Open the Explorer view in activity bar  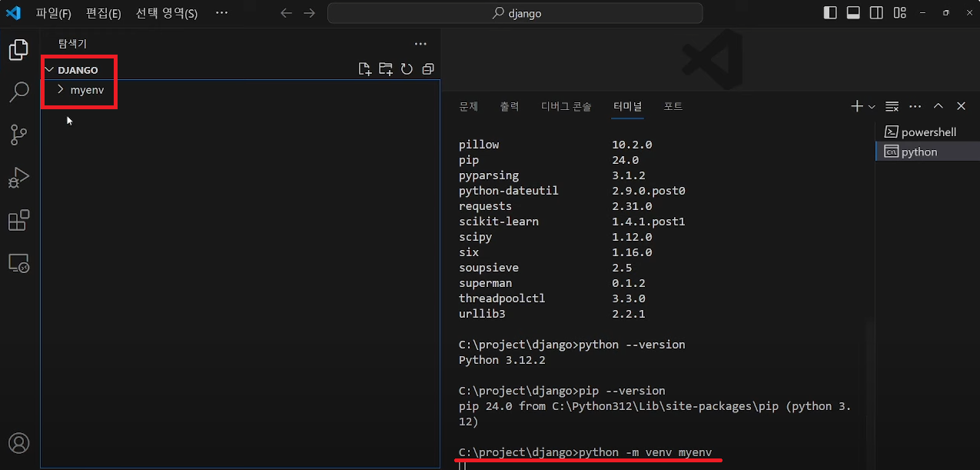pos(18,50)
